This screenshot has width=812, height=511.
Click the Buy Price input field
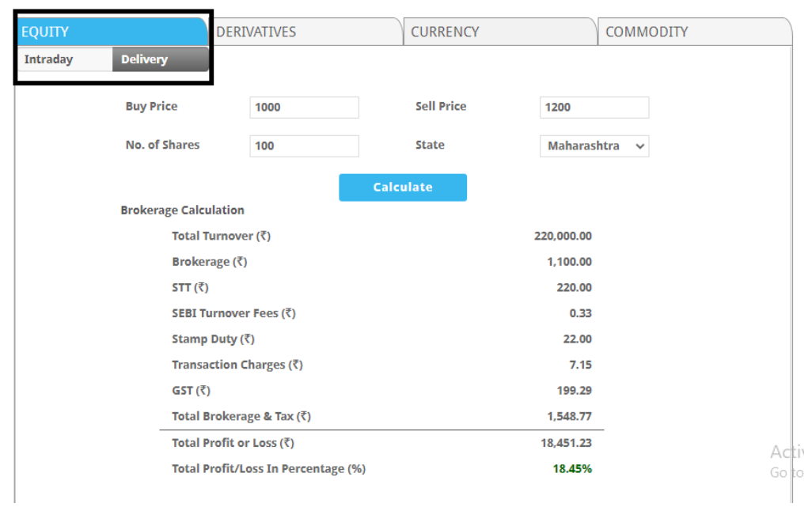304,108
